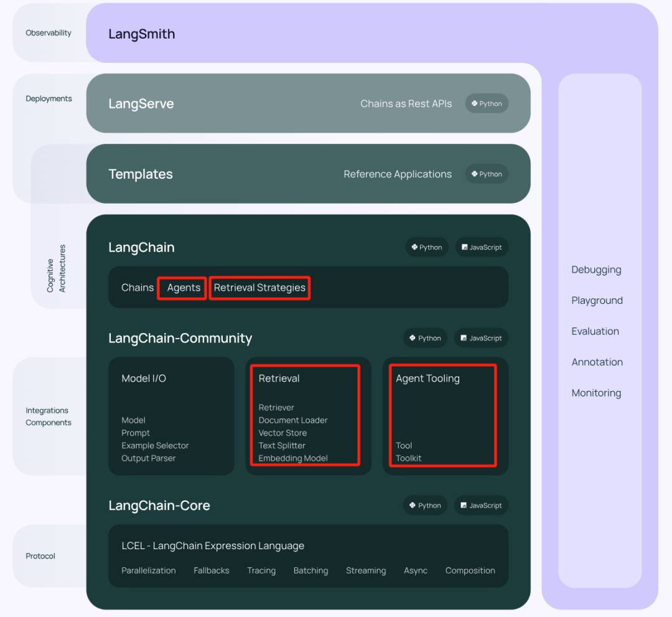Click the Agents item
This screenshot has height=617, width=672.
tap(184, 287)
